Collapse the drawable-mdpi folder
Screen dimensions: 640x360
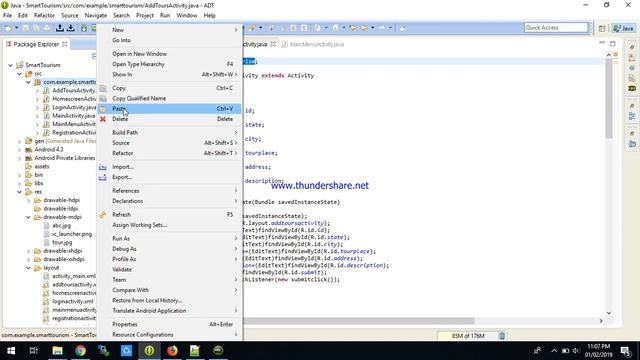(29, 217)
